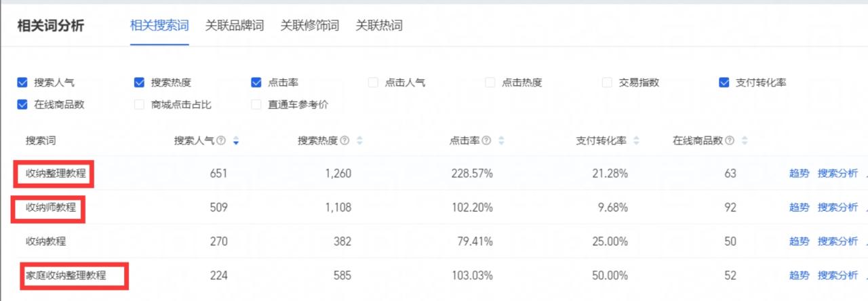Click the 651 search popularity value
868x301 pixels.
coord(218,174)
